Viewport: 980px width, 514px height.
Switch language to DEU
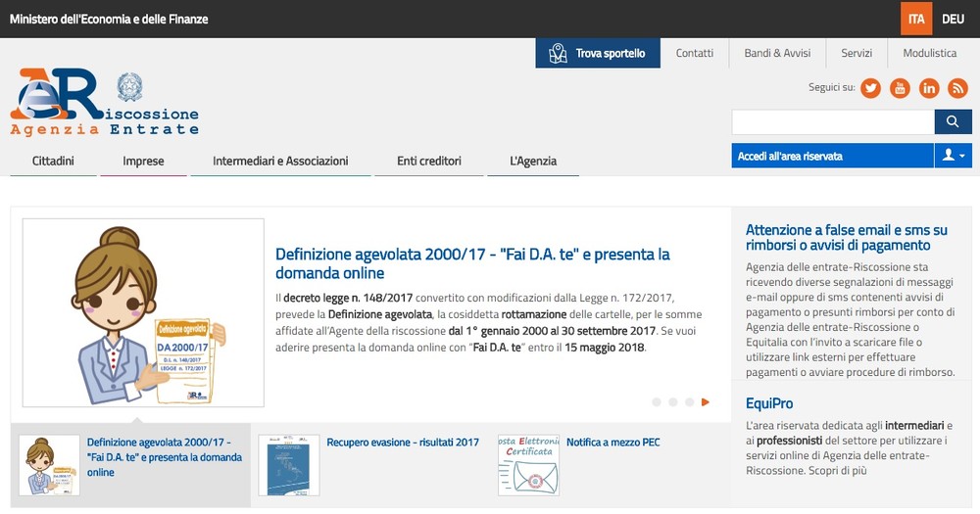click(953, 19)
